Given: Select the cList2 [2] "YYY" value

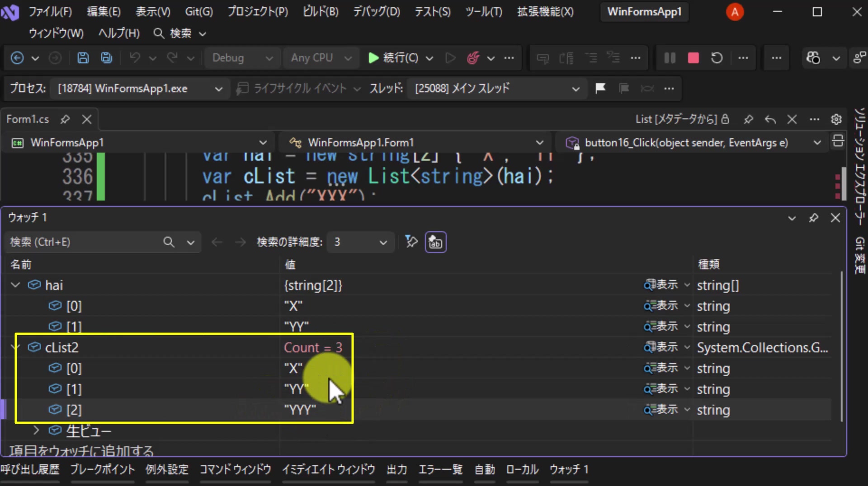Looking at the screenshot, I should click(x=300, y=410).
